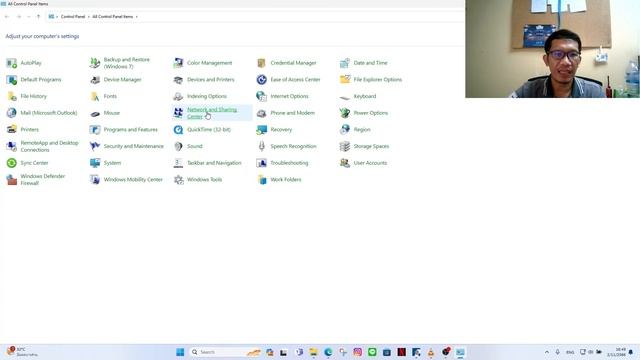Open the Windows Defender Firewall icon
This screenshot has width=640, height=360.
point(11,180)
